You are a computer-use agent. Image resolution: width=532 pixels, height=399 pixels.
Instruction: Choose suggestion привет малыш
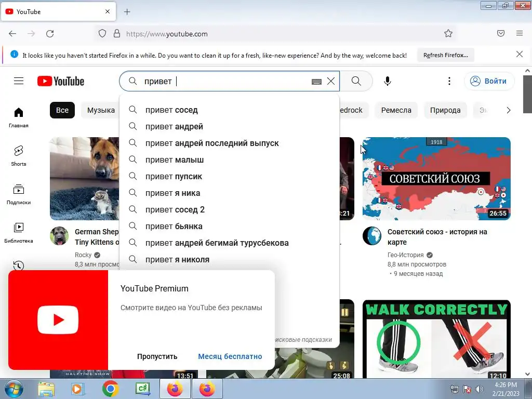(229, 160)
